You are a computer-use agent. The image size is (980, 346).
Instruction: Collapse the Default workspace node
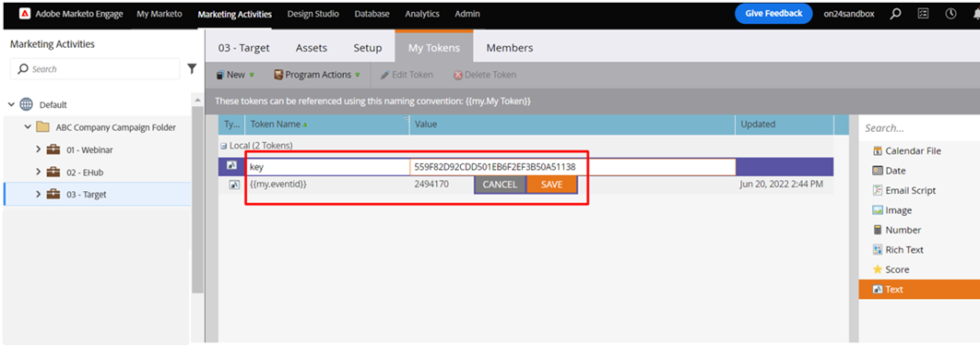11,104
